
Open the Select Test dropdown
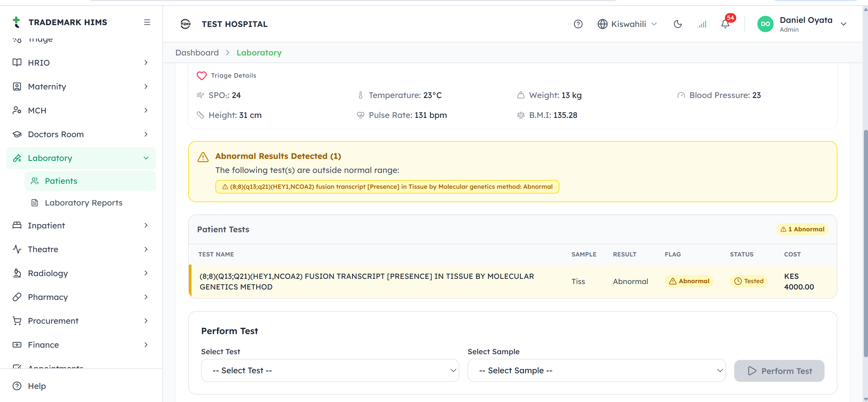click(x=330, y=371)
